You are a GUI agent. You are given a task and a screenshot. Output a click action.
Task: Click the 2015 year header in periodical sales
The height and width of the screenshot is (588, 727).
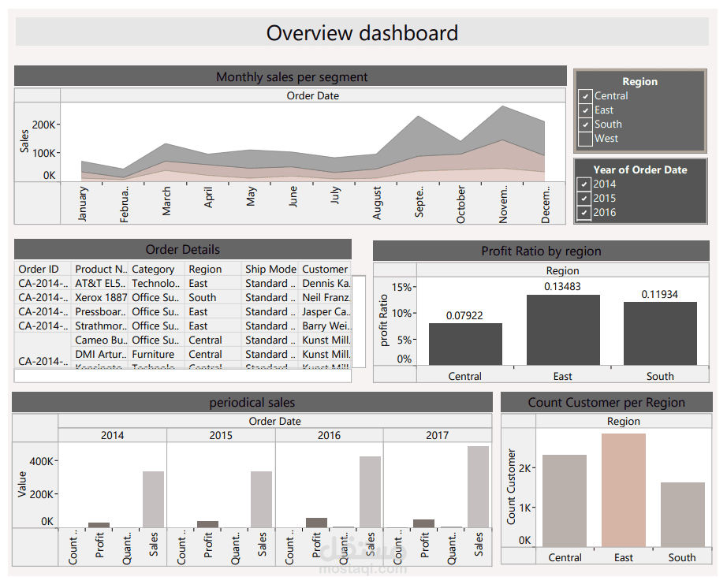point(221,436)
